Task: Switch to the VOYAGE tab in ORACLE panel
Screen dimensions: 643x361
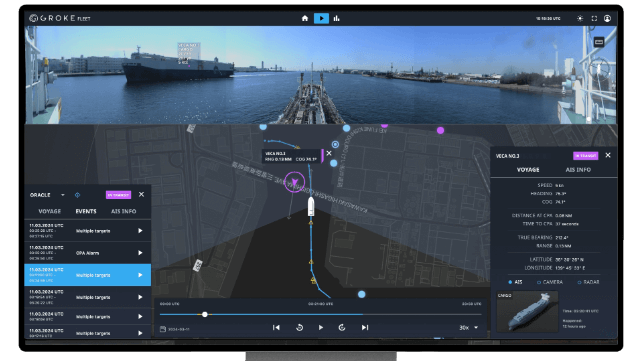Action: (50, 211)
